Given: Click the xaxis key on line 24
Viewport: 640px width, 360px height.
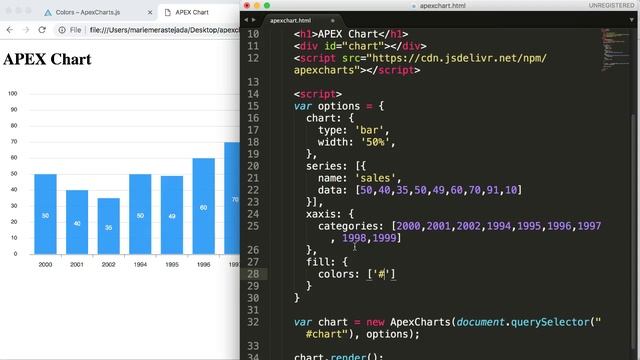Looking at the screenshot, I should (x=321, y=214).
